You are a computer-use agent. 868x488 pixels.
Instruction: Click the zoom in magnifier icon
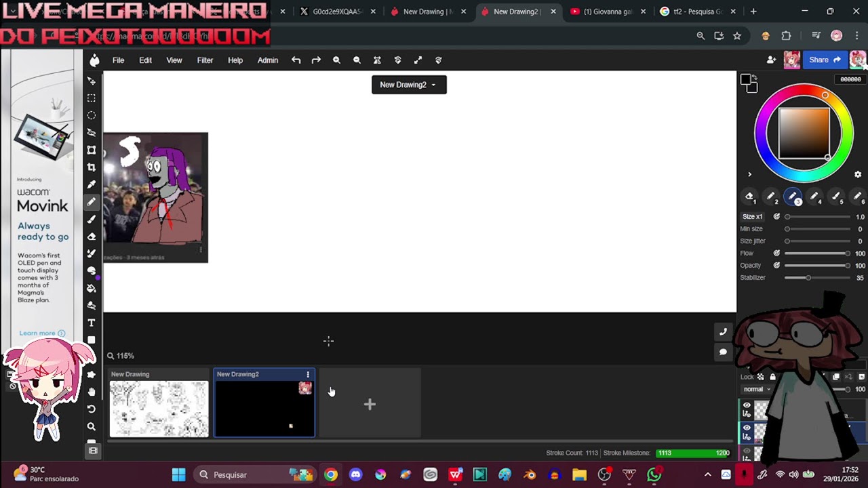[x=336, y=60]
